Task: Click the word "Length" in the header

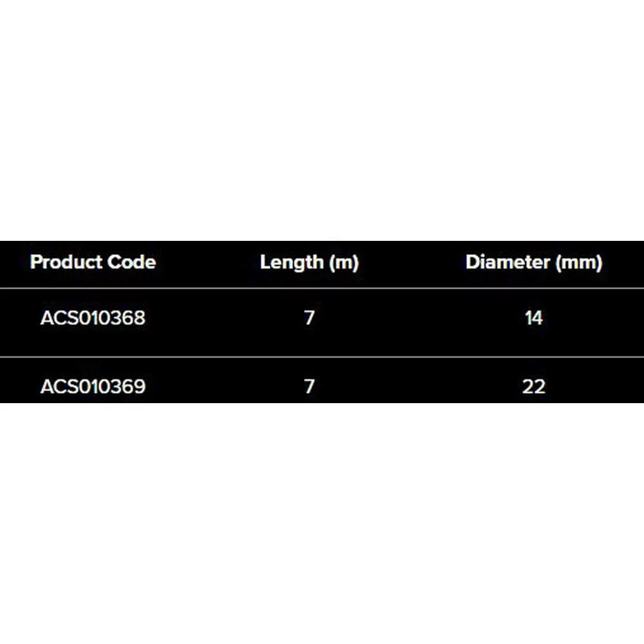Action: click(x=292, y=262)
